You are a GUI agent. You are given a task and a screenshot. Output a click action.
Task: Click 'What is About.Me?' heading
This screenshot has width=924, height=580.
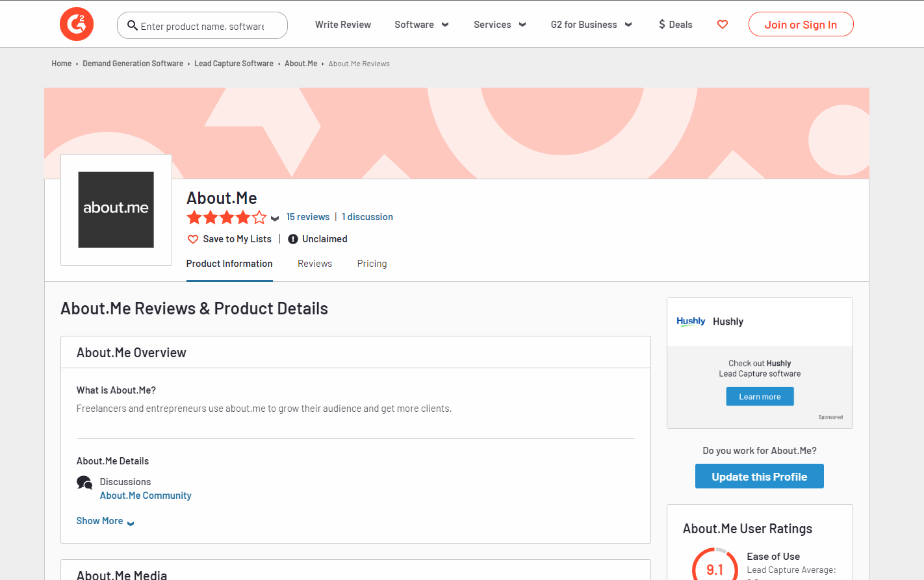click(x=116, y=390)
